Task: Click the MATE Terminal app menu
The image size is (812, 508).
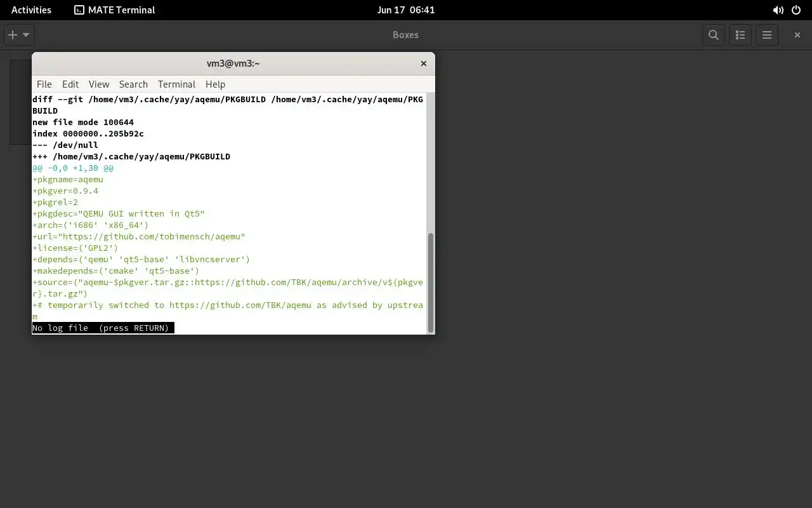Action: coord(115,10)
